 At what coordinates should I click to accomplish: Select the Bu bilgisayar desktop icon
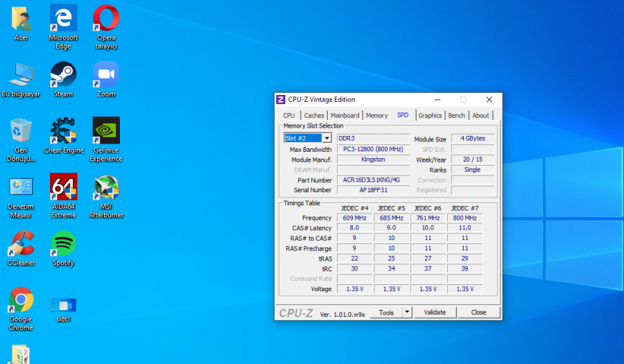pyautogui.click(x=21, y=80)
